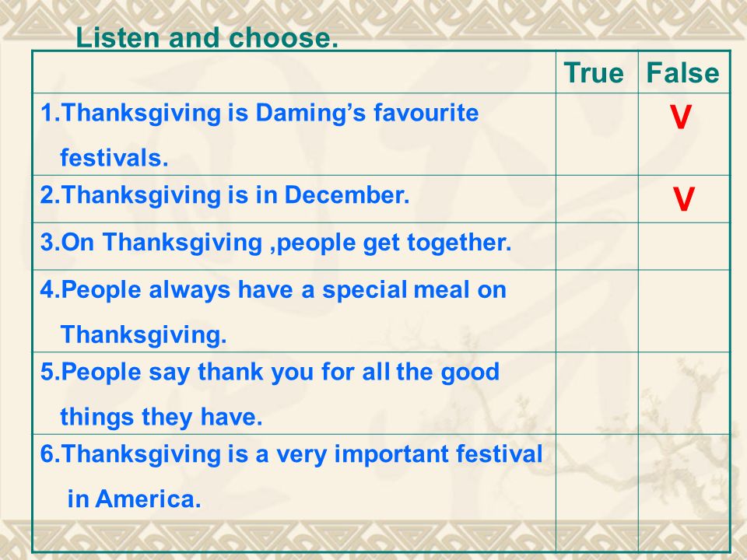Mark True for 'important festival in America' statement
The height and width of the screenshot is (560, 747).
coord(597,493)
